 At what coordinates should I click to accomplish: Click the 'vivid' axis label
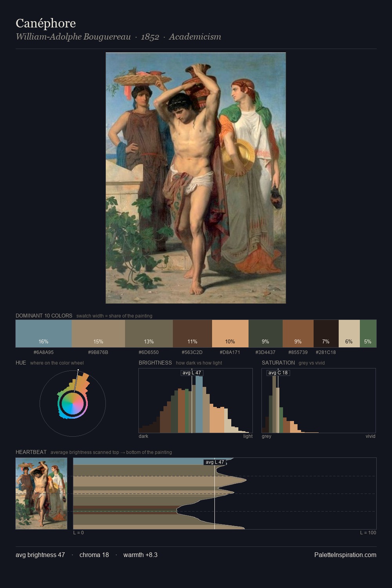tap(370, 436)
